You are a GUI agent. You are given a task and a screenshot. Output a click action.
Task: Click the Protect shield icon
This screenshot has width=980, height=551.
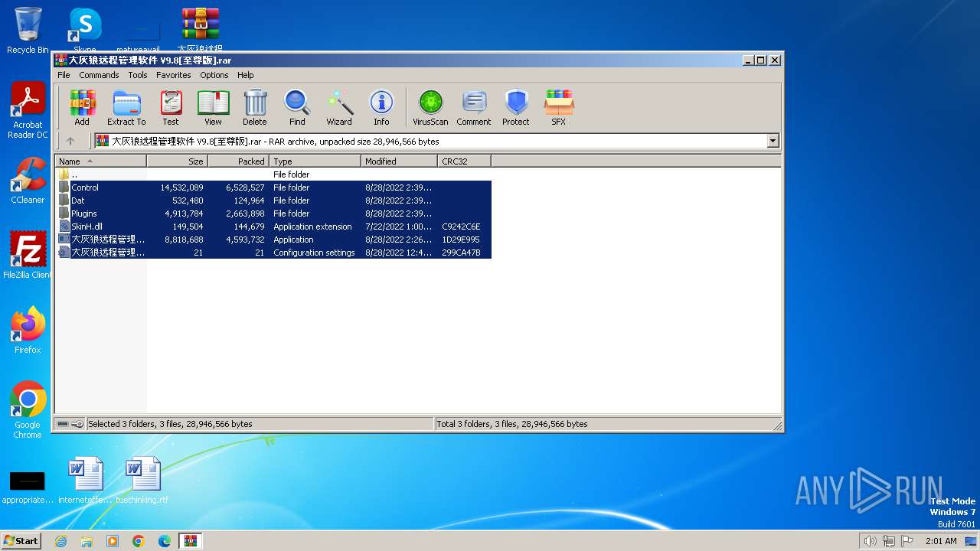click(x=516, y=107)
